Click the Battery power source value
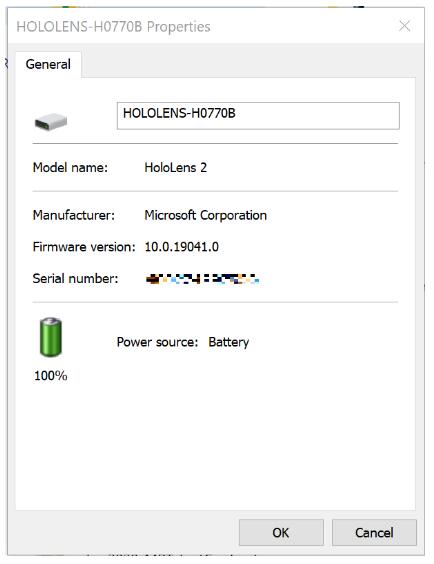This screenshot has height=564, width=434. (229, 342)
